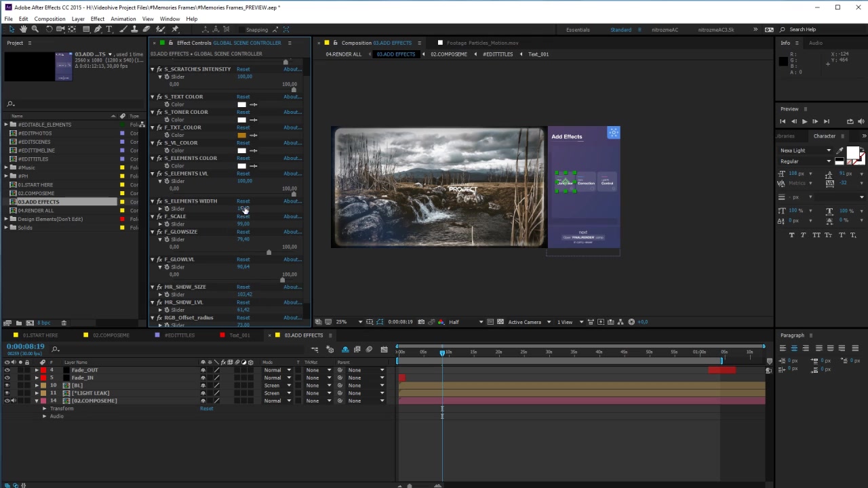Expand the Fade_OUT layer properties

coord(37,370)
